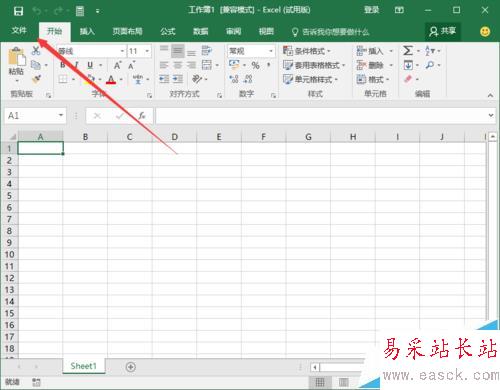Open the 文件 menu
This screenshot has height=390, width=500.
click(19, 31)
